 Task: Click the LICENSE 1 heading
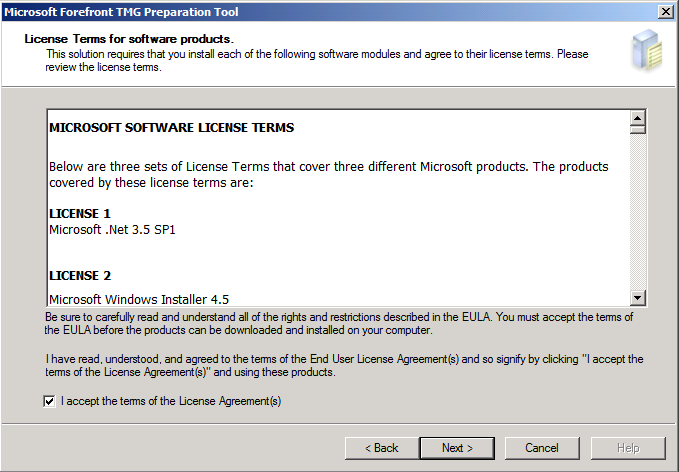coord(80,214)
